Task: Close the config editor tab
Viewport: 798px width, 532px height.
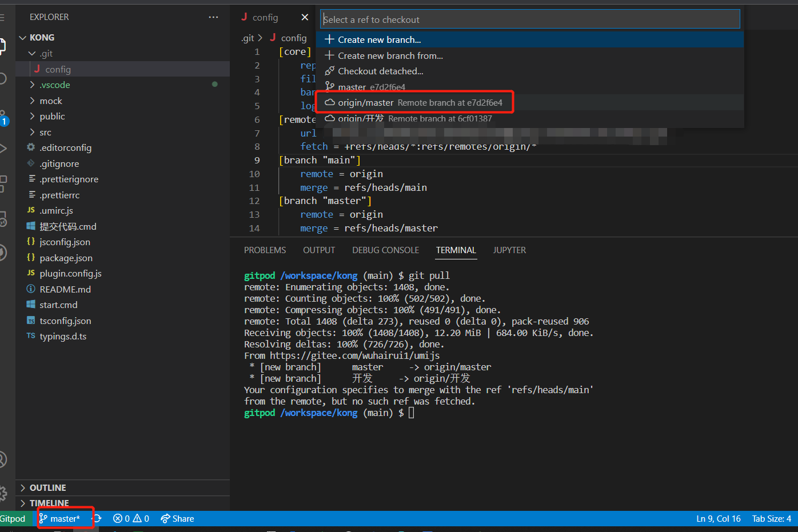Action: [x=305, y=17]
